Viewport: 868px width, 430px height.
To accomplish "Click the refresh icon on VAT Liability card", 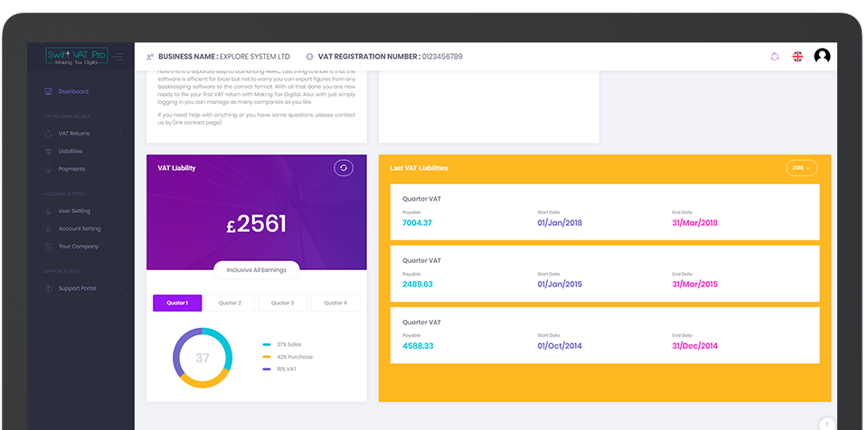I will point(344,168).
